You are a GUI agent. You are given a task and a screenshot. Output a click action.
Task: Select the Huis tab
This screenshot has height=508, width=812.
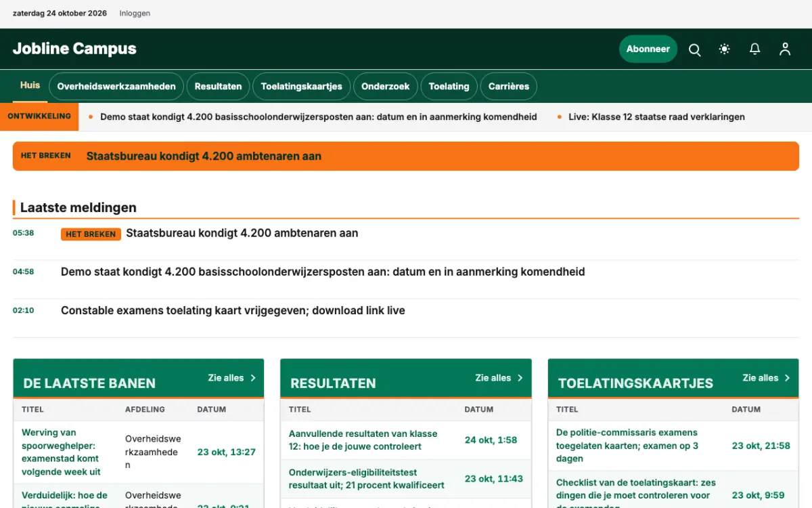[x=30, y=85]
